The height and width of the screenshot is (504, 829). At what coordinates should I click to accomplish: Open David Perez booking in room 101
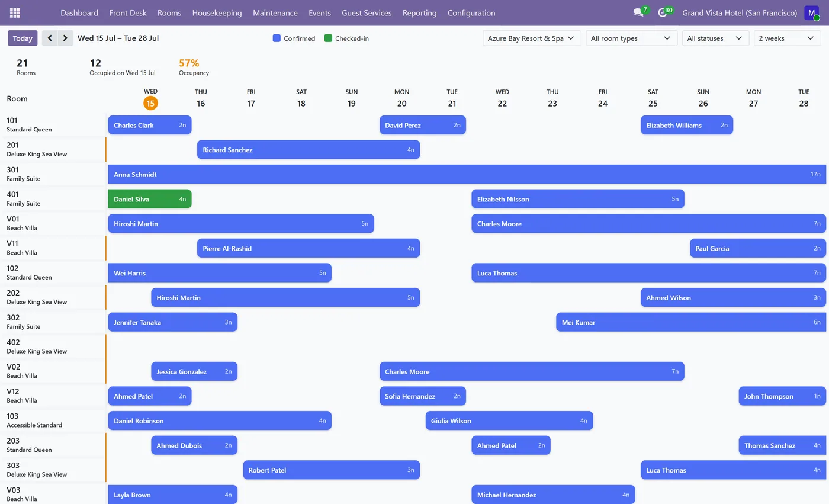pos(423,125)
